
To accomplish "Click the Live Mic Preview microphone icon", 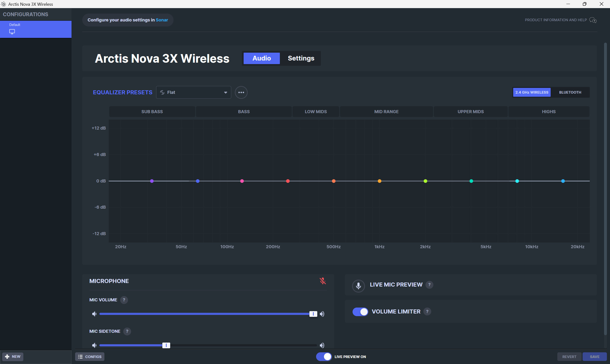I will click(x=358, y=286).
